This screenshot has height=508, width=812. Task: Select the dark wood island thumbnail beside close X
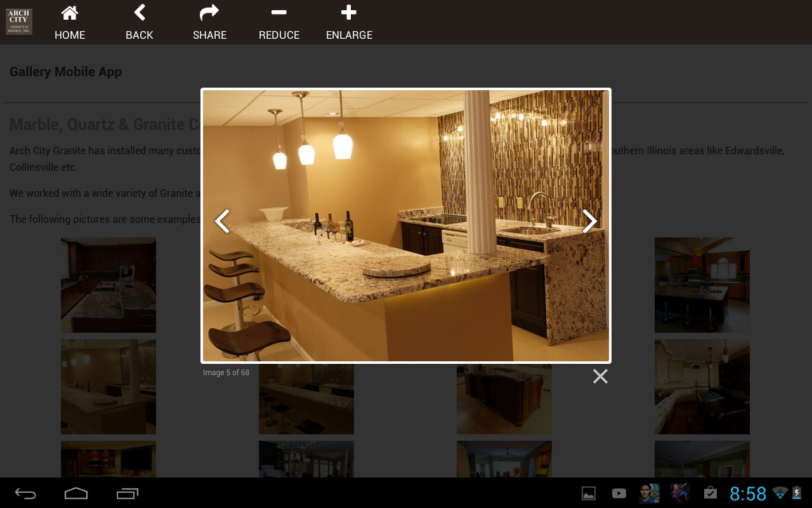click(x=504, y=399)
